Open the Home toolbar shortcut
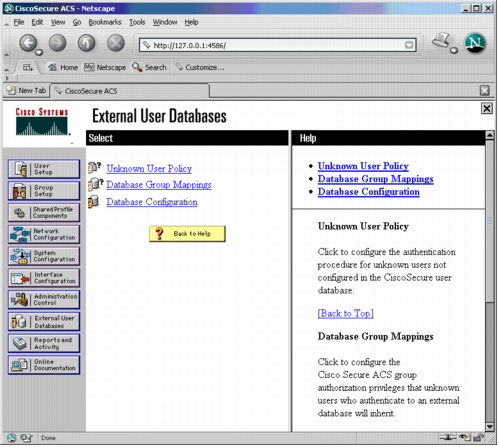Screen dimensions: 499x447 point(63,68)
